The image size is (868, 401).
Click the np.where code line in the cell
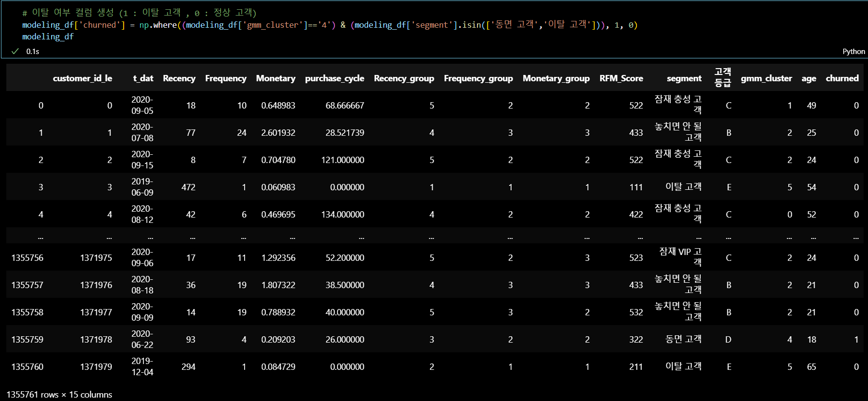[330, 25]
